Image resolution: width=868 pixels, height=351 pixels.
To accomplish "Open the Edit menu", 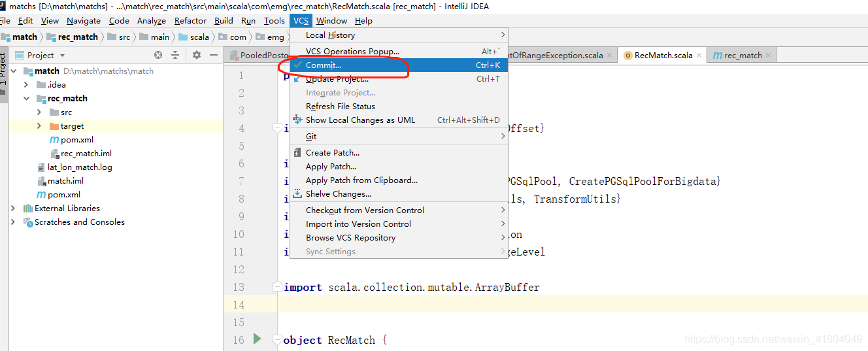I will point(25,21).
